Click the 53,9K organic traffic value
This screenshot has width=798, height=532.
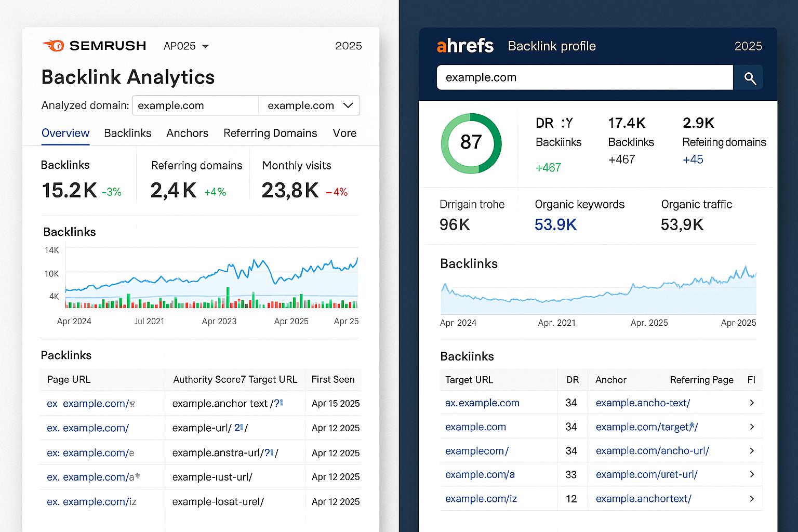[682, 224]
